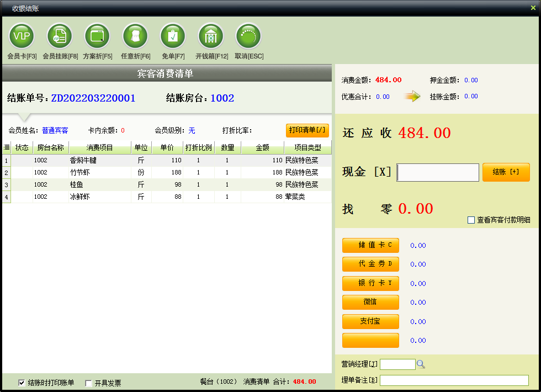Click the price 188 in 竹节虾 row
541x392 pixels.
click(176, 172)
